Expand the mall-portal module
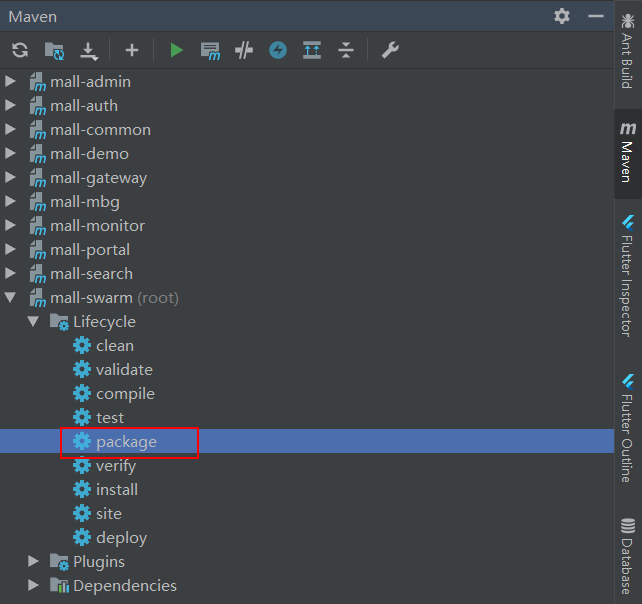Image resolution: width=642 pixels, height=604 pixels. [10, 249]
